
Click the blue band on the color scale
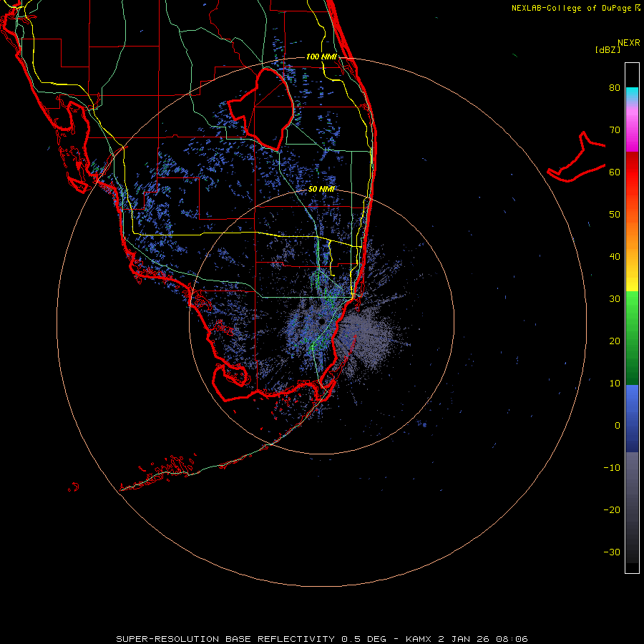[632, 419]
